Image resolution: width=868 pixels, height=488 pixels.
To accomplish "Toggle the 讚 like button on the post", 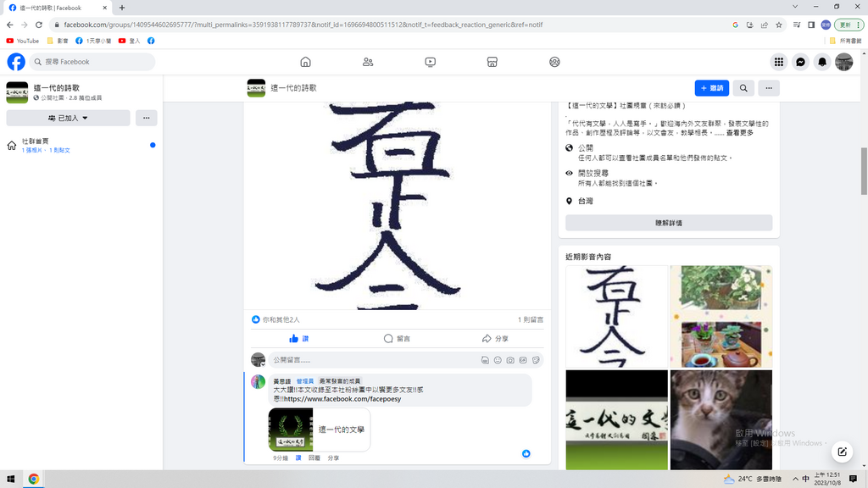I will [x=298, y=338].
